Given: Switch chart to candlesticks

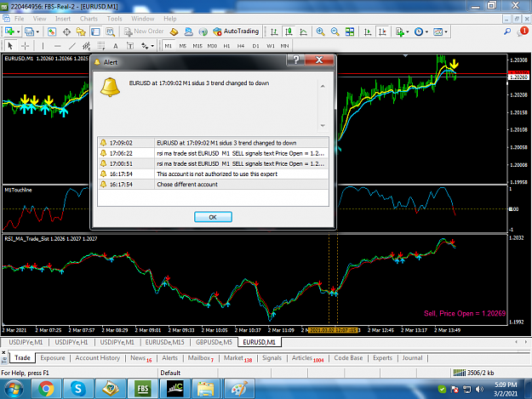Looking at the screenshot, I should click(289, 31).
